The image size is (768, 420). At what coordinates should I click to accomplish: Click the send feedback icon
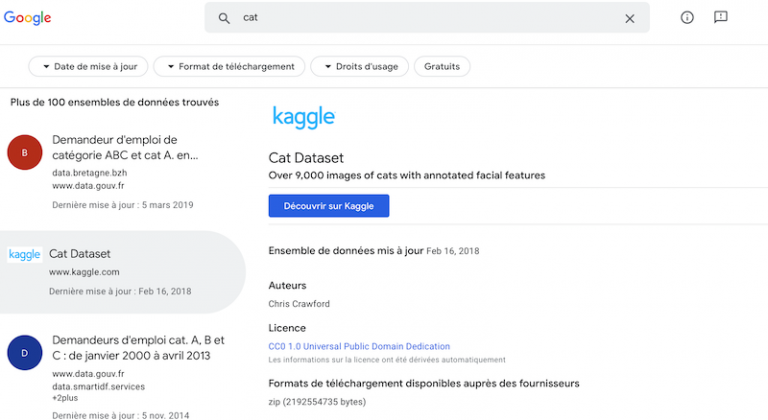720,18
